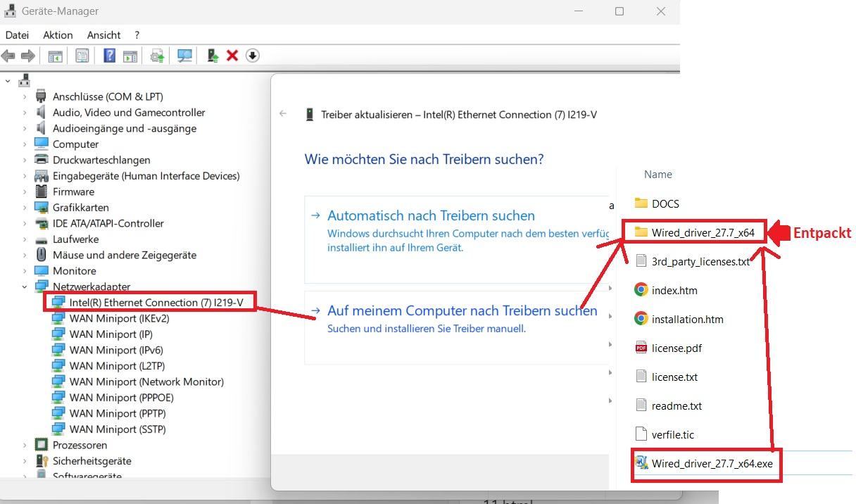The image size is (856, 504).
Task: Click the black down-arrow disable device icon
Action: (253, 56)
